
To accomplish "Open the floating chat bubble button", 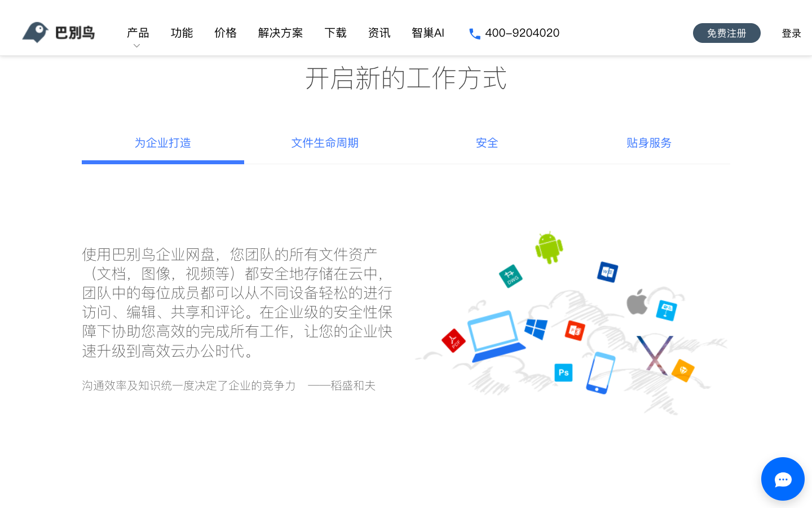I will pos(783,479).
